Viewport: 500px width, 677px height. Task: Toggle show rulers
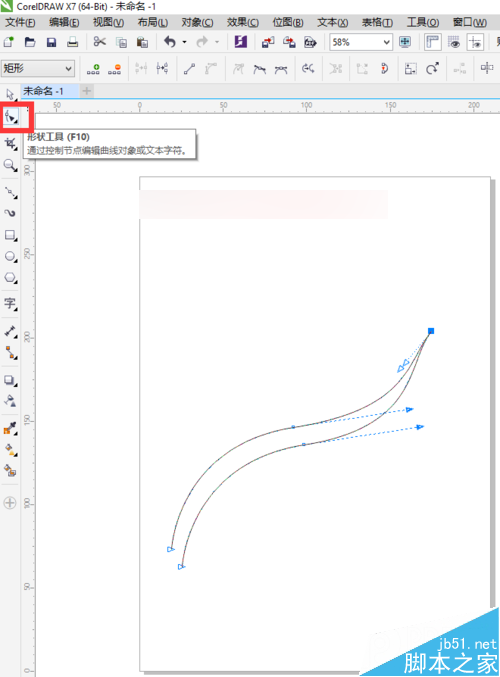(x=432, y=42)
